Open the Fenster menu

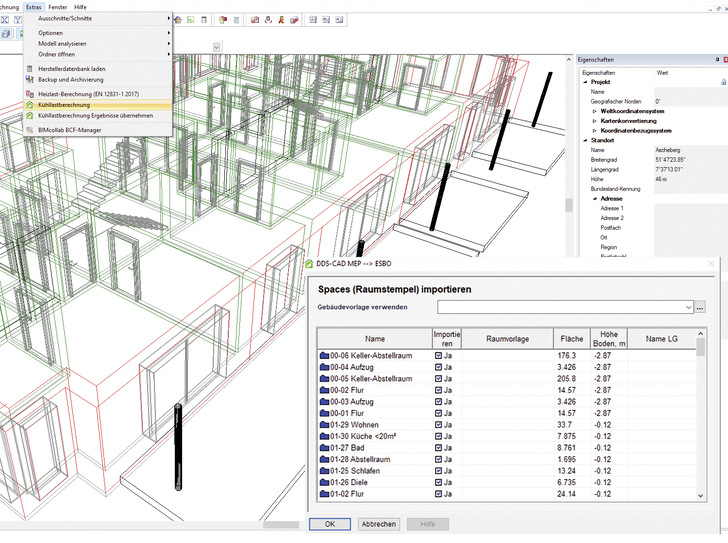[x=58, y=6]
